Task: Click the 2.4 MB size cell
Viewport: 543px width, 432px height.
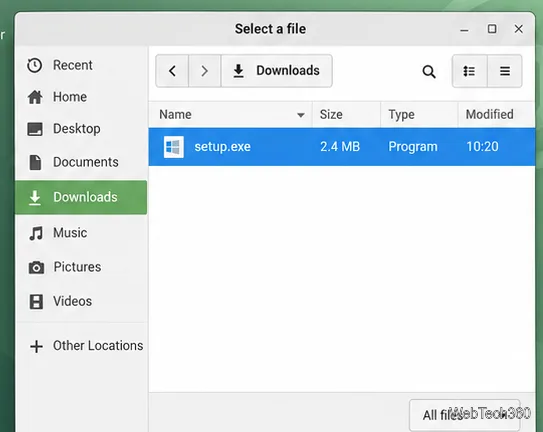Action: pos(340,147)
